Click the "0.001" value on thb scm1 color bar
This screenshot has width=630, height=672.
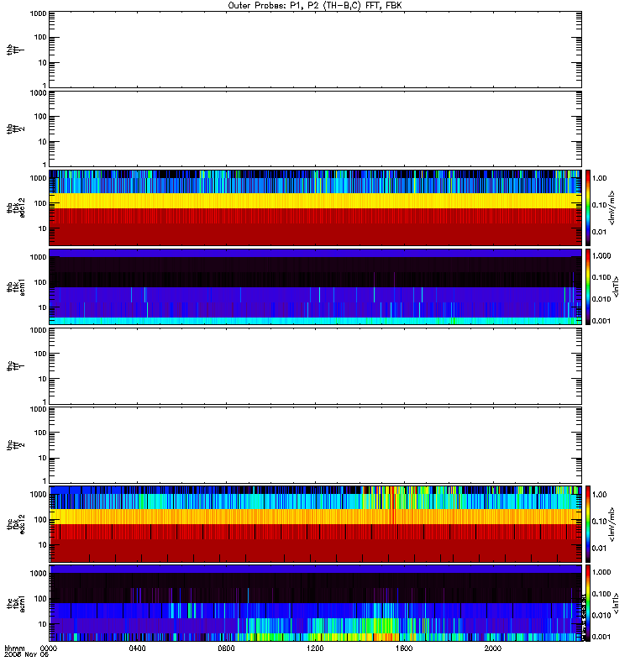601,321
